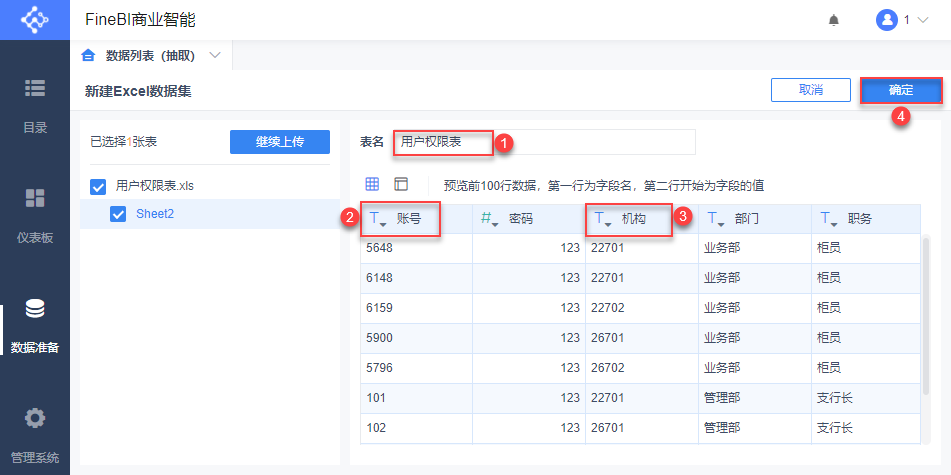Switch to grid data preview view
The width and height of the screenshot is (951, 475).
click(x=372, y=184)
